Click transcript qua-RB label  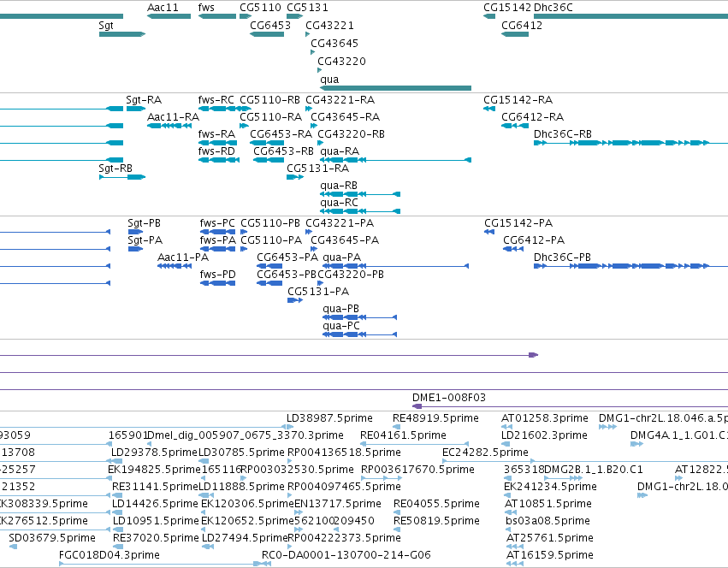pyautogui.click(x=339, y=186)
